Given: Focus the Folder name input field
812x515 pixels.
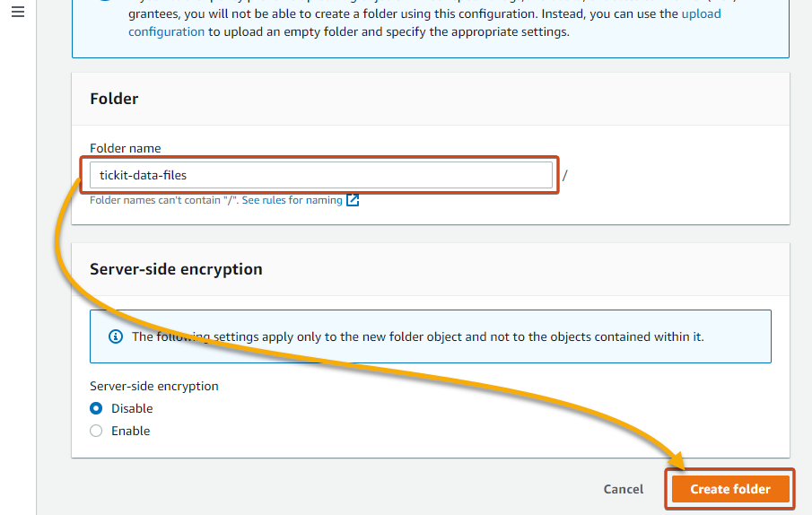Looking at the screenshot, I should (321, 175).
